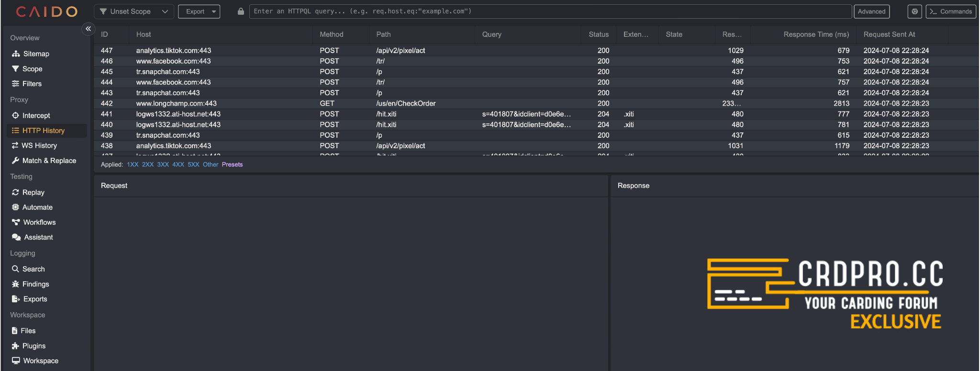Open Findings bug icon
Viewport: 980px width, 371px height.
click(15, 284)
